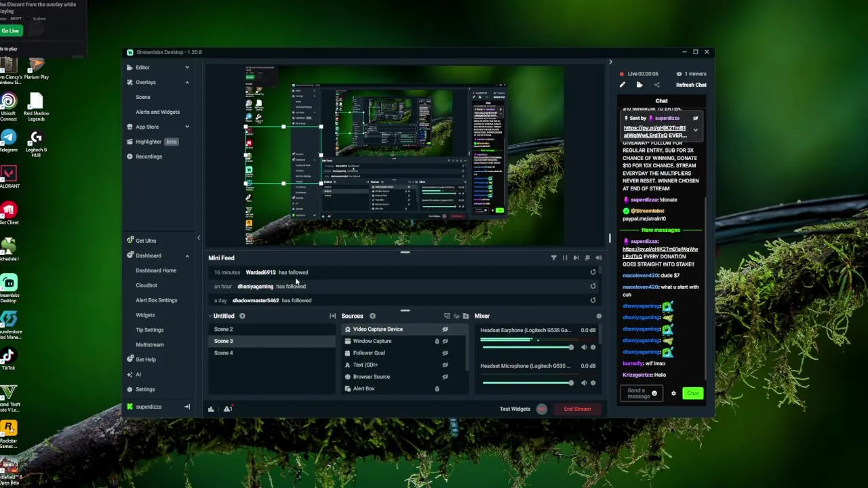Image resolution: width=868 pixels, height=488 pixels.
Task: Open performance stats chart icon
Action: (x=211, y=409)
